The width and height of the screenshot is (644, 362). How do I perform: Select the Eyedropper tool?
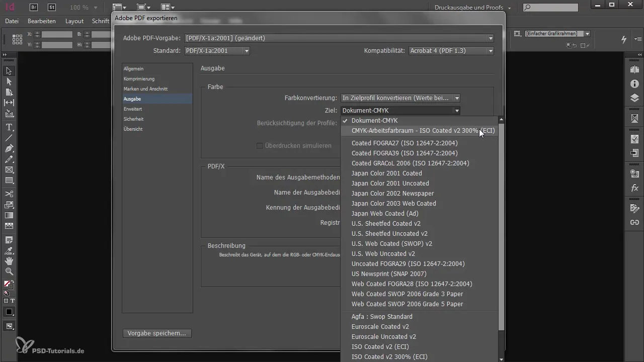(x=9, y=250)
